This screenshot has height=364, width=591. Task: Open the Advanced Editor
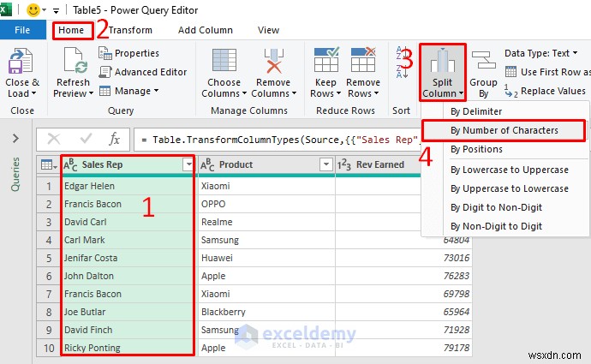(x=142, y=72)
